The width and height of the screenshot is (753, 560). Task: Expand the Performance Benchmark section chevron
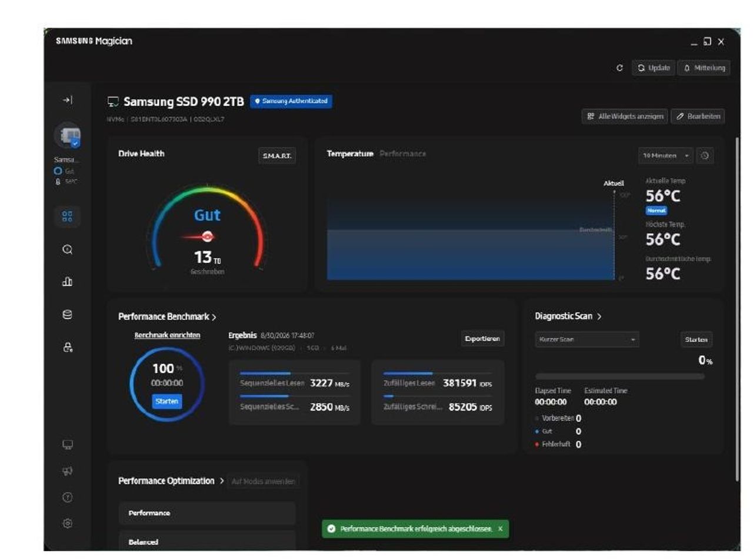214,317
